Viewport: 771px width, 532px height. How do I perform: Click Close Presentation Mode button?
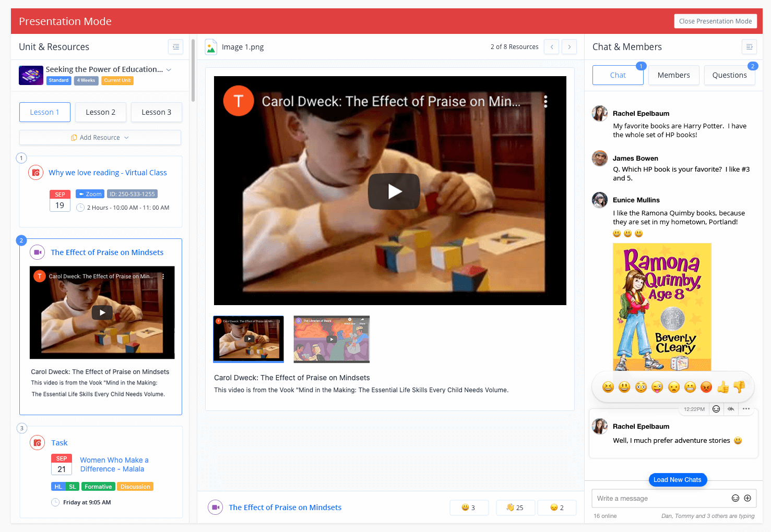click(716, 21)
